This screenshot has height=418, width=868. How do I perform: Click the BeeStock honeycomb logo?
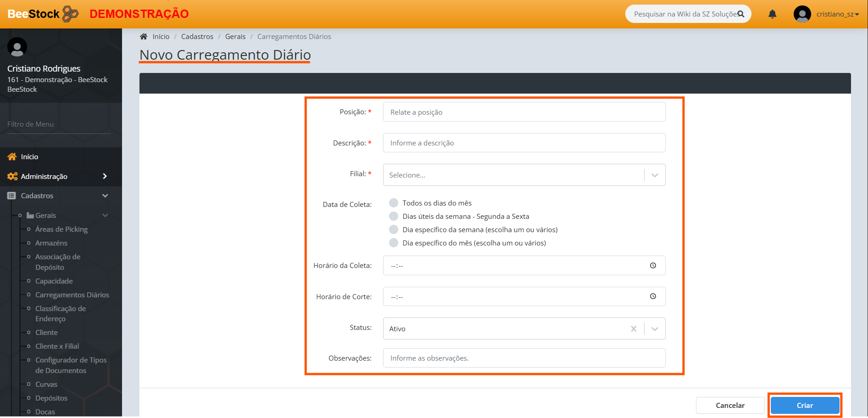pos(70,14)
